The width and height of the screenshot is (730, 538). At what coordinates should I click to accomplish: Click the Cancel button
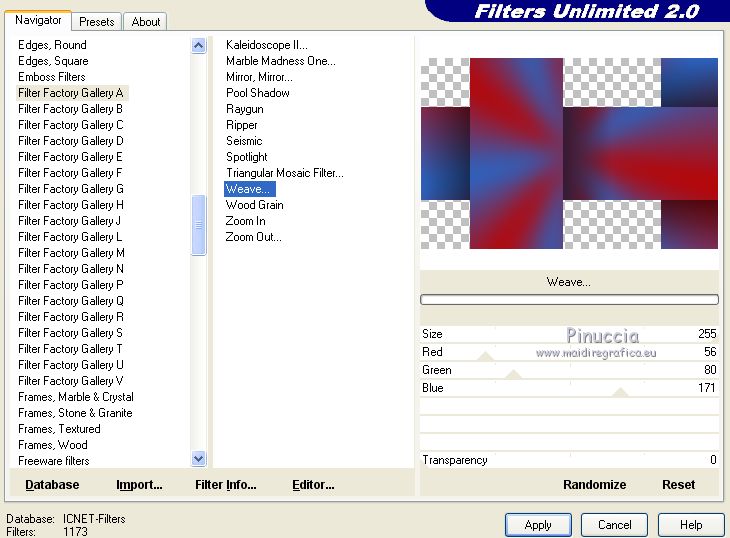[x=614, y=525]
